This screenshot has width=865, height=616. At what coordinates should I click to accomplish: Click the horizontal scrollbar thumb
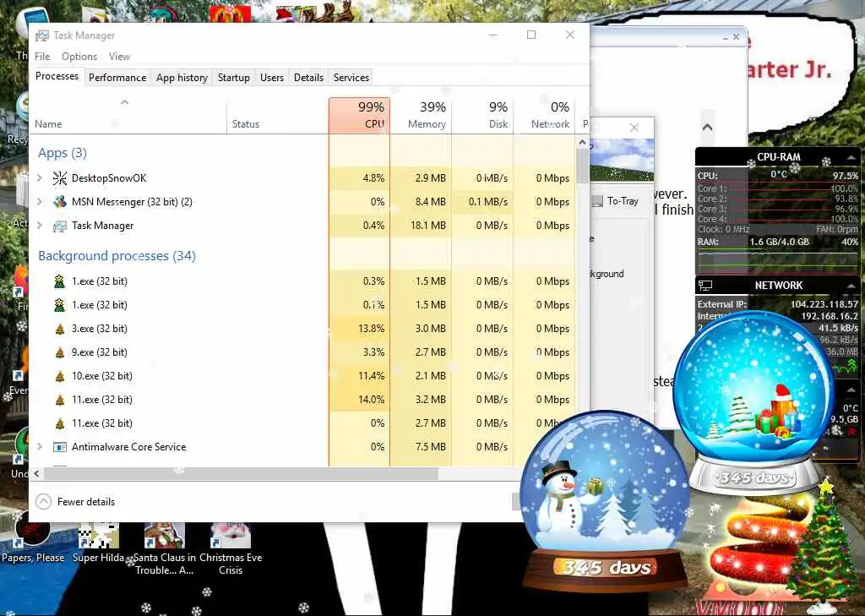click(241, 473)
